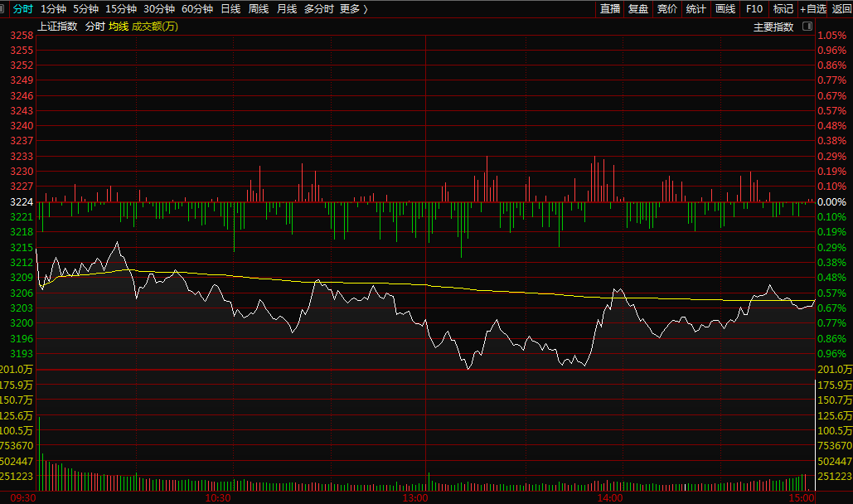This screenshot has height=504, width=853.
Task: Select the 5分钟 chart period
Action: tap(85, 9)
